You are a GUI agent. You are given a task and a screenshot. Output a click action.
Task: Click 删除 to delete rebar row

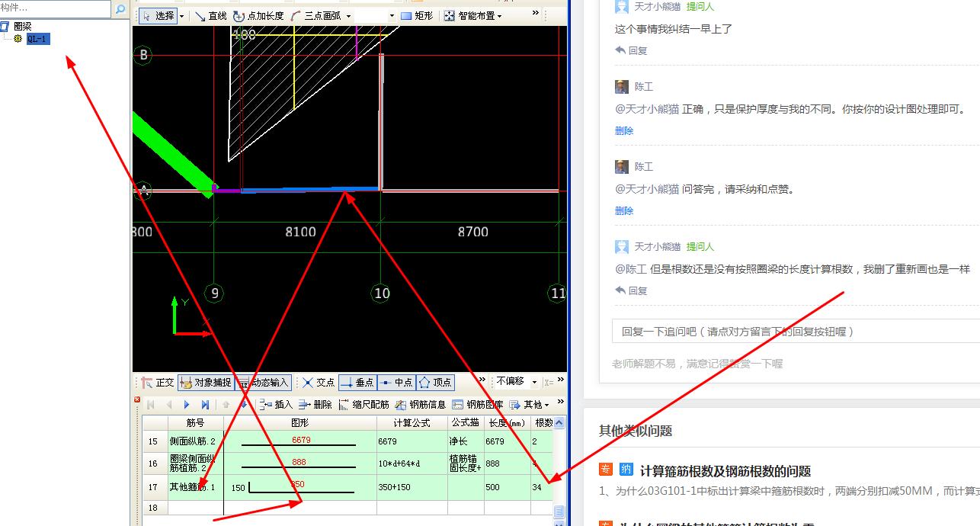tap(315, 405)
